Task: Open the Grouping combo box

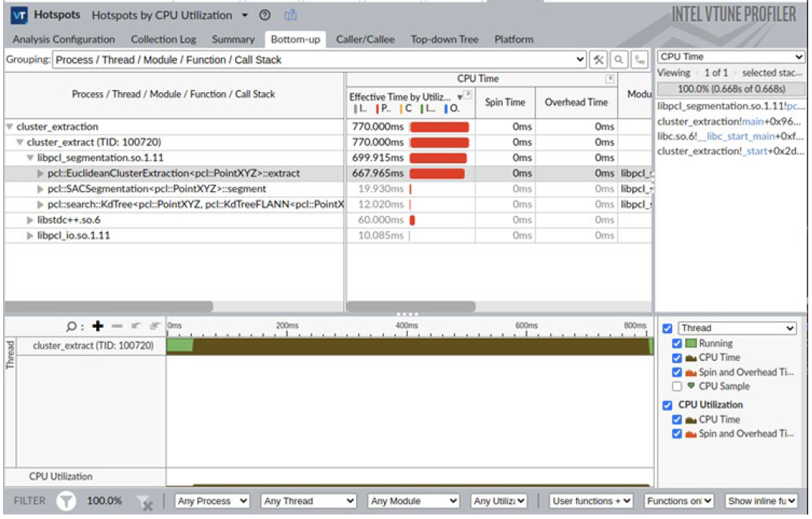Action: (x=320, y=60)
